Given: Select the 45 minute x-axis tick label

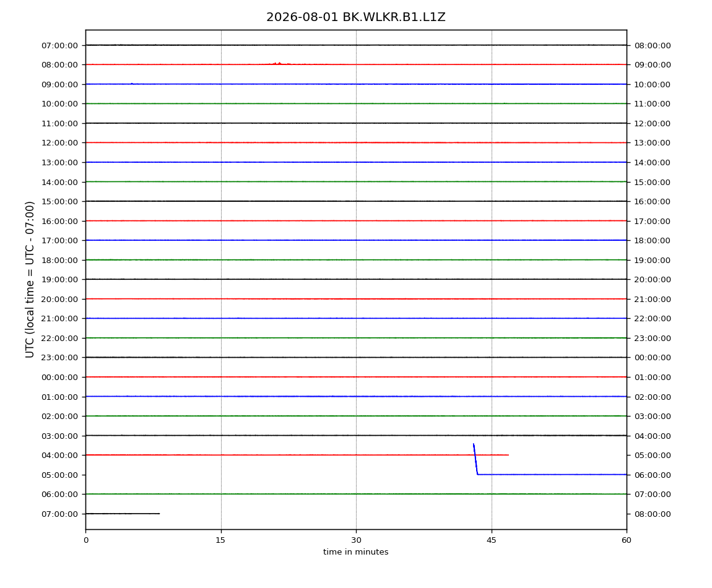Looking at the screenshot, I should pos(492,540).
